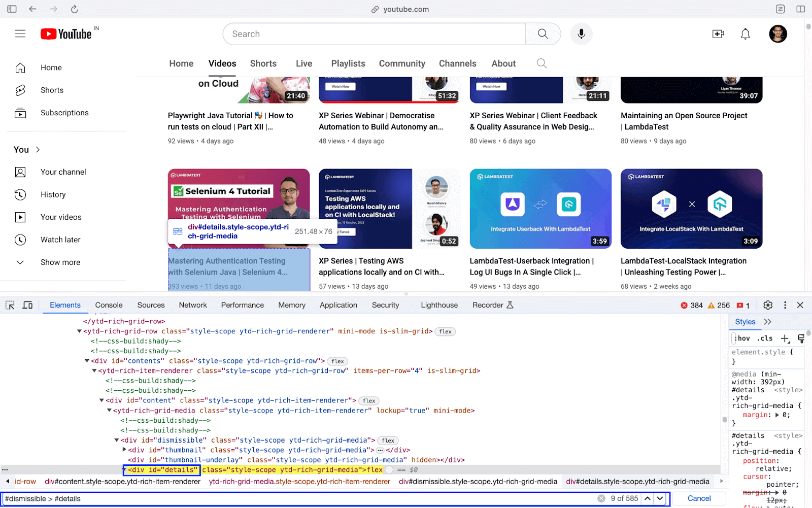Switch to the channel Live tab
812x508 pixels.
(x=304, y=63)
